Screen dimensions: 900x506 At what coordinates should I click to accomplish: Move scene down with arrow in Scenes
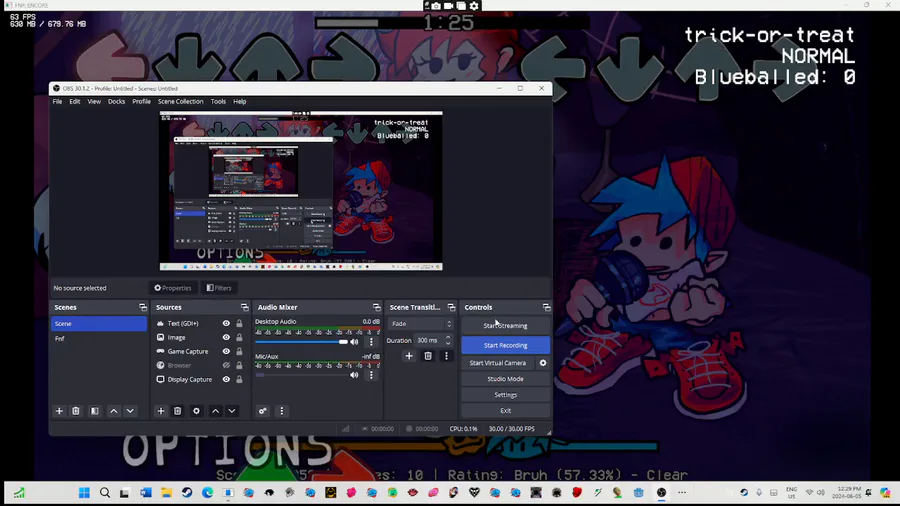pyautogui.click(x=130, y=411)
